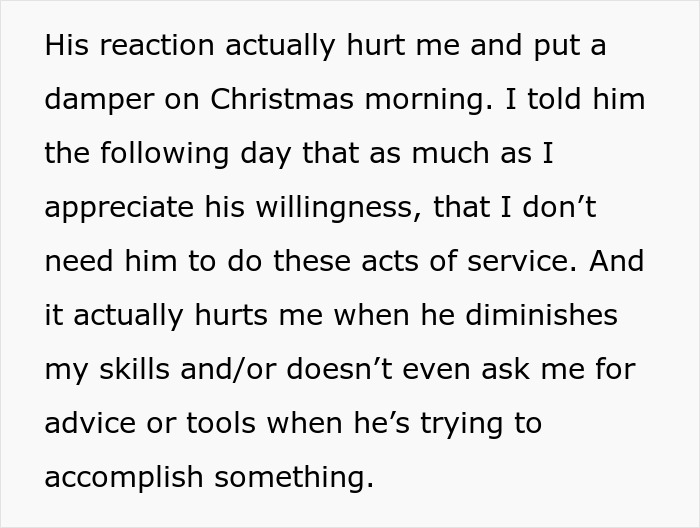The height and width of the screenshot is (528, 700).
Task: Click the word "something" in the last line
Action: pyautogui.click(x=297, y=477)
